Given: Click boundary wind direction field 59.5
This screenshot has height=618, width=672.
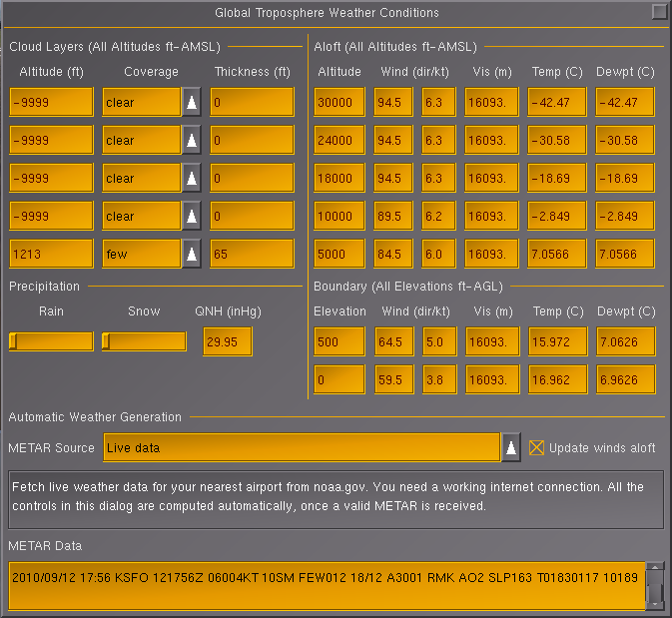Looking at the screenshot, I should 394,379.
